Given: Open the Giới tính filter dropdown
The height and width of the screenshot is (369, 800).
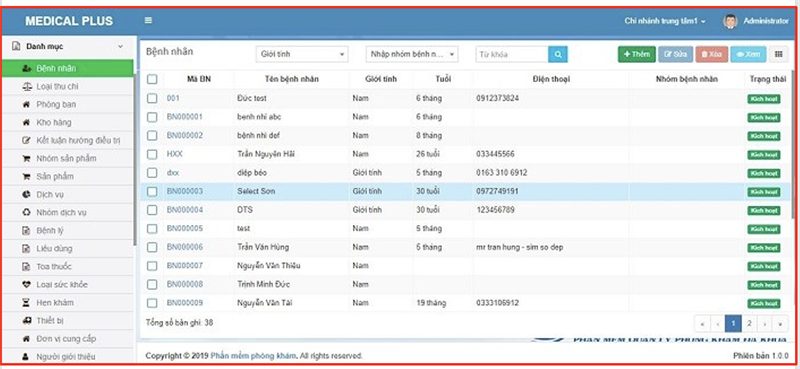Looking at the screenshot, I should click(x=302, y=54).
